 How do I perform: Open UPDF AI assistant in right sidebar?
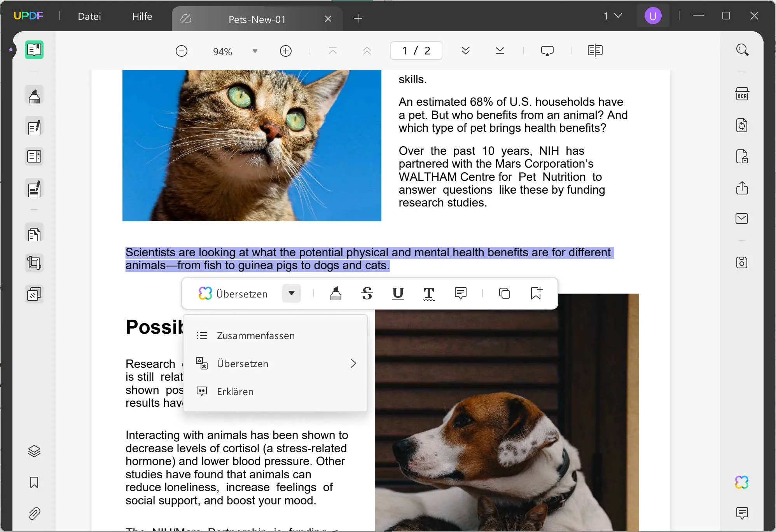click(x=742, y=482)
